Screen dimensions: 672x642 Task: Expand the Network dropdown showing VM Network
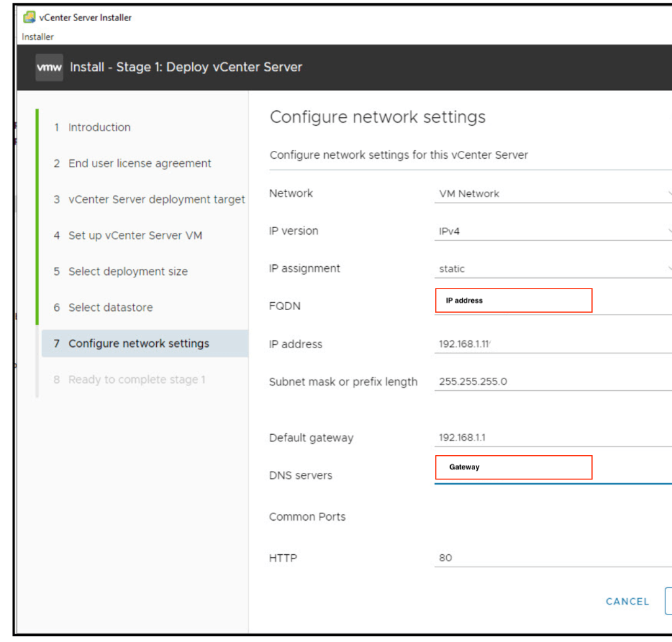[x=553, y=193]
